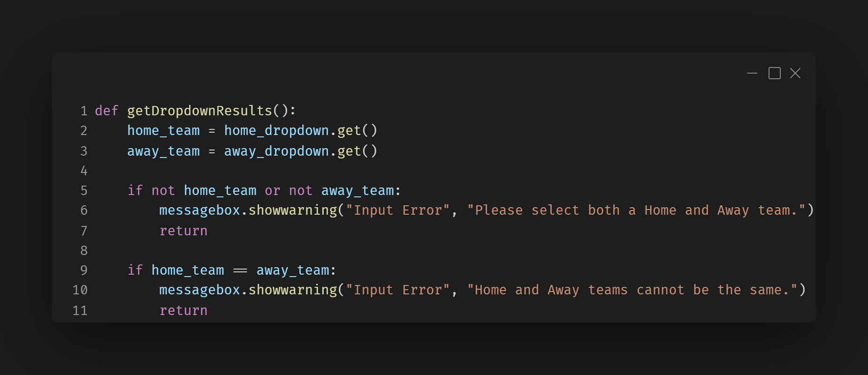Click line number 1 in the gutter
Screen dimensions: 868x375
coord(84,111)
